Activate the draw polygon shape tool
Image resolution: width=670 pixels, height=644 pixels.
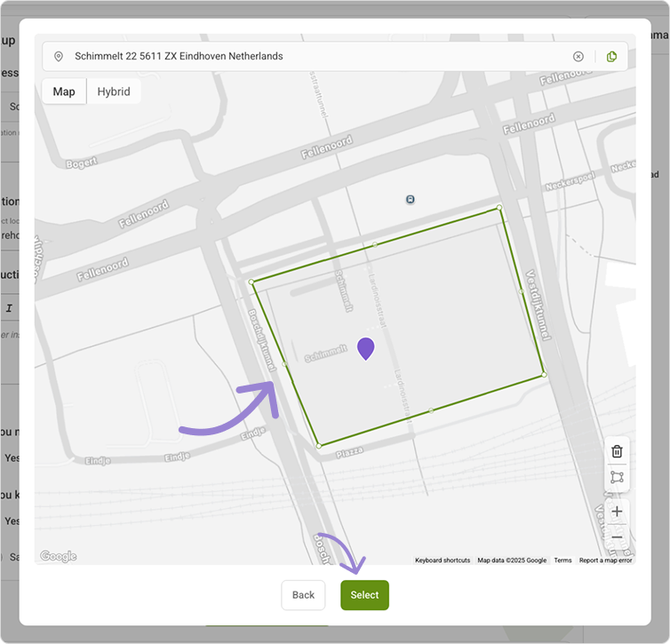(x=617, y=477)
